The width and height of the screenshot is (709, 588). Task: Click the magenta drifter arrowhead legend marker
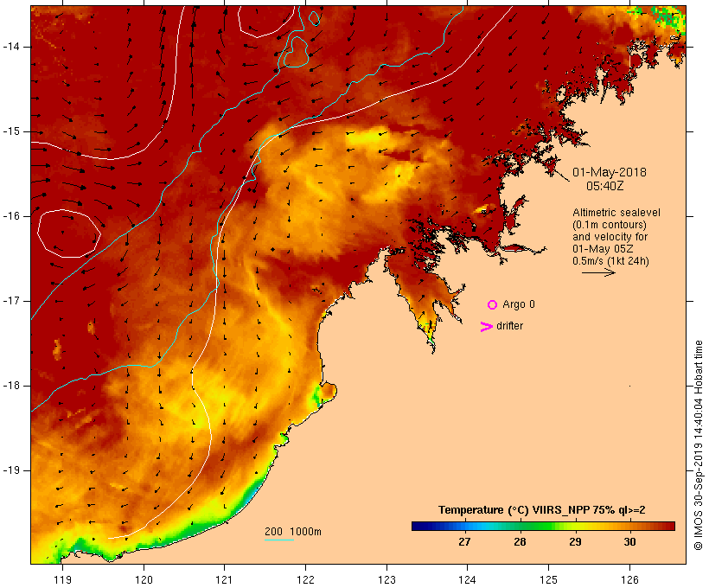tap(487, 327)
